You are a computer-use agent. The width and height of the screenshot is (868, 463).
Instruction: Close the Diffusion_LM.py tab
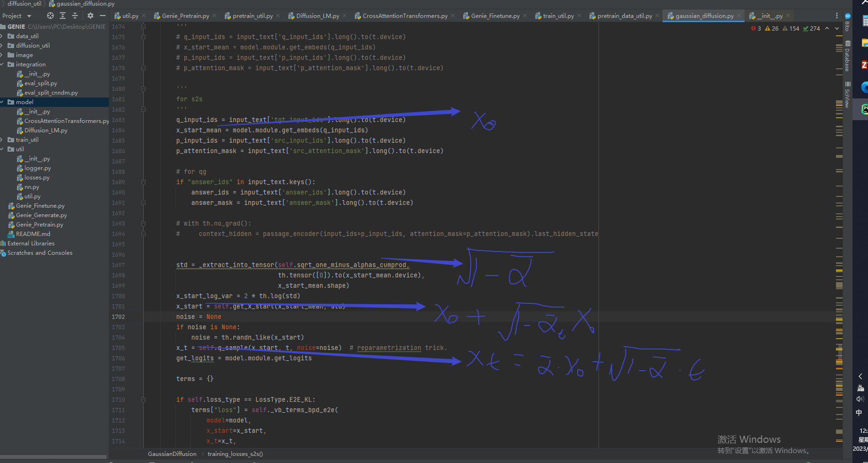[x=344, y=16]
